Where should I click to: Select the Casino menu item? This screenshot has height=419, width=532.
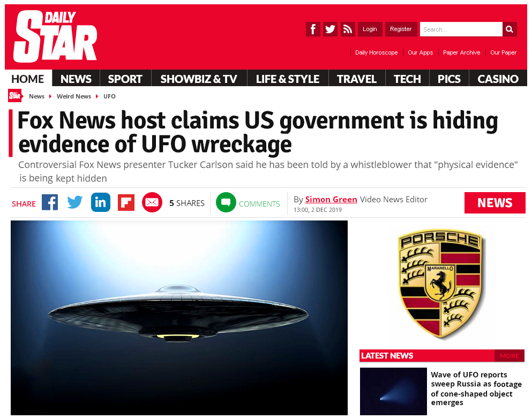click(498, 79)
